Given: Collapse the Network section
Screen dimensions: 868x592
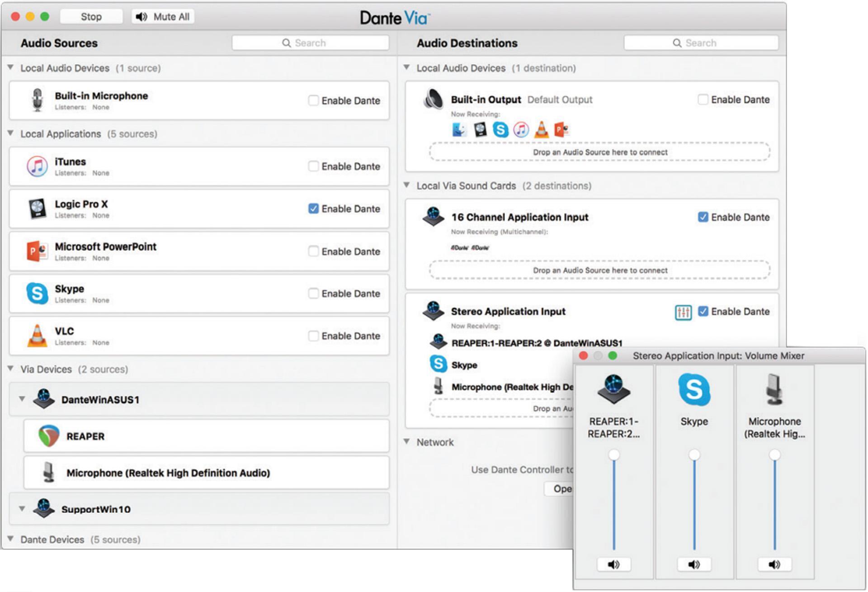Looking at the screenshot, I should 407,442.
